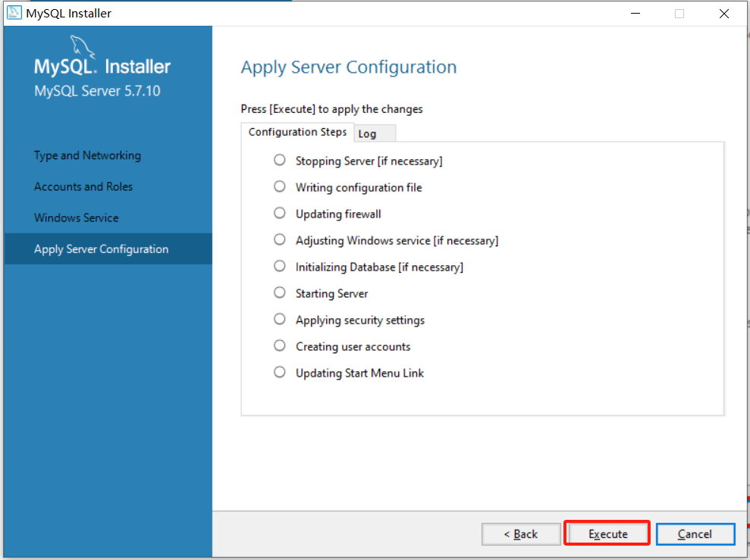Image resolution: width=750 pixels, height=560 pixels.
Task: Select Windows Service in the sidebar
Action: click(x=77, y=217)
